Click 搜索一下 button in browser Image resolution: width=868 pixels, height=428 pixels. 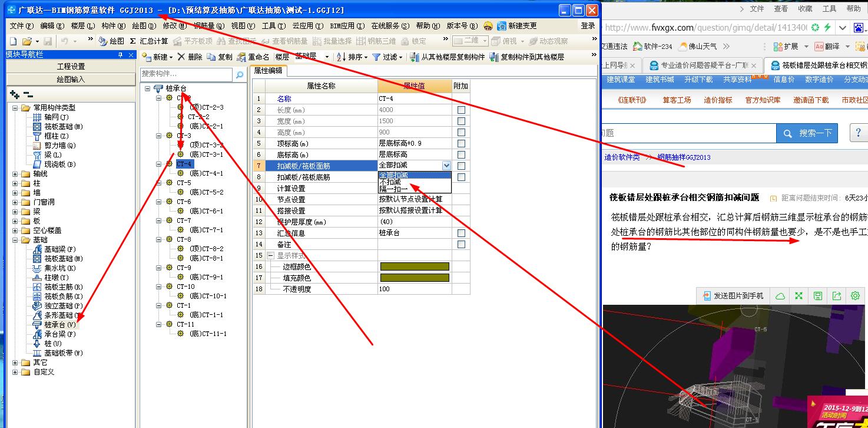[x=808, y=133]
